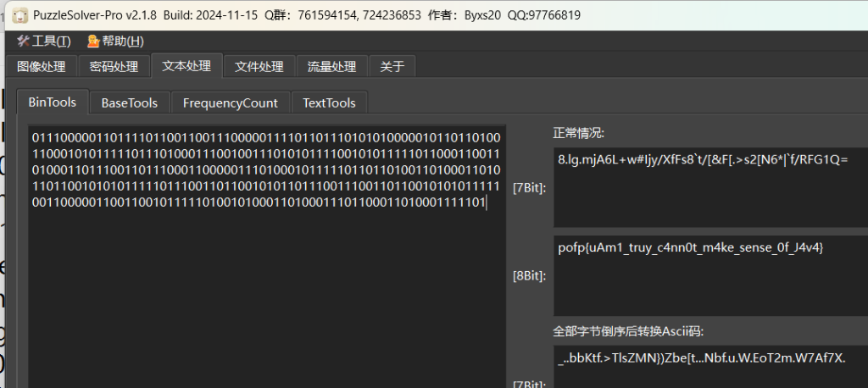868x388 pixels.
Task: Open the 关于 about tab
Action: coord(392,67)
